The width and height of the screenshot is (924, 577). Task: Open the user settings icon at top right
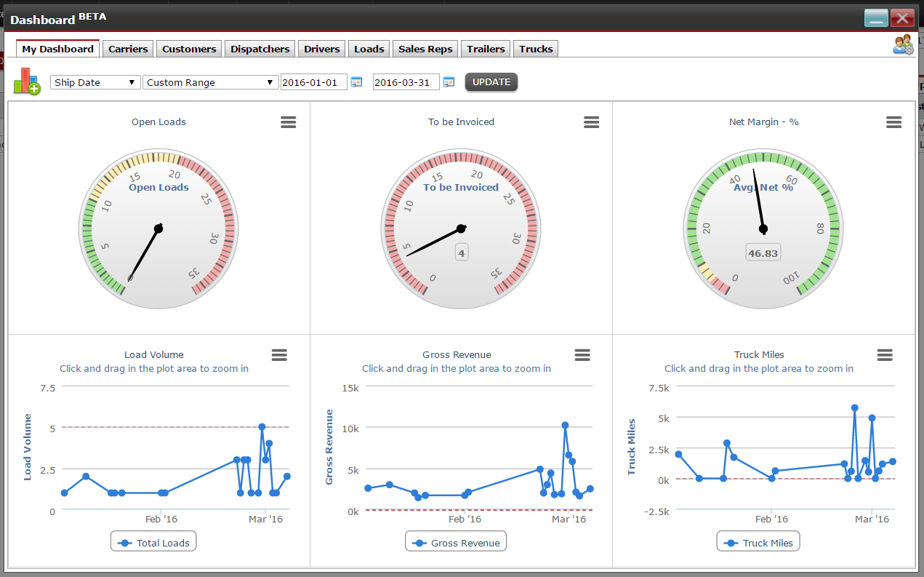pos(903,45)
